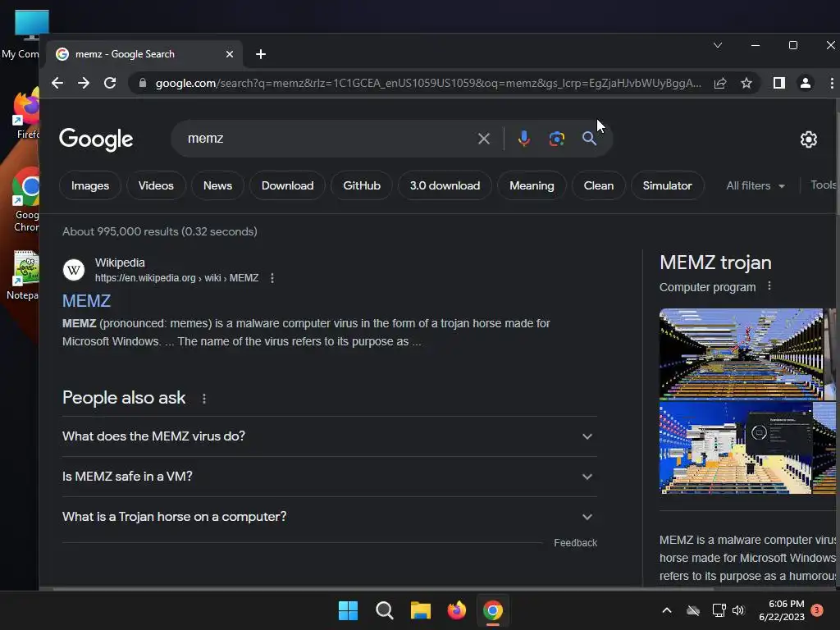Open the Tools option

pos(824,185)
